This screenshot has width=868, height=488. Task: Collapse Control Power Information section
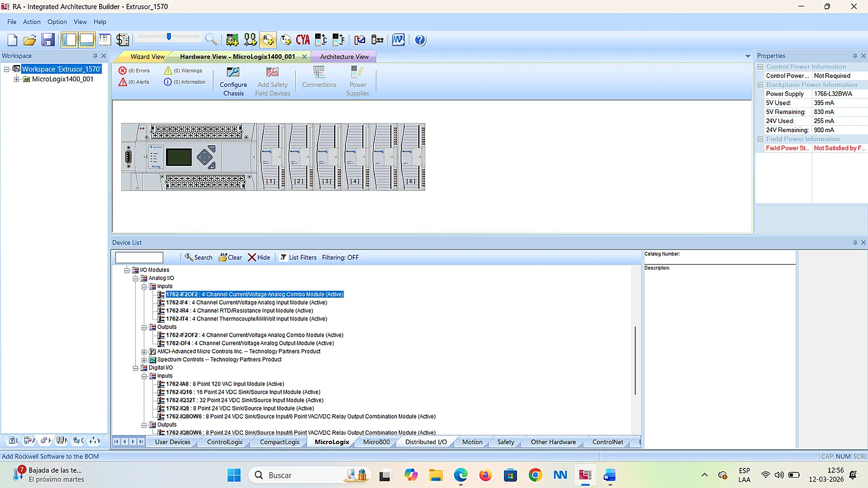click(x=760, y=67)
